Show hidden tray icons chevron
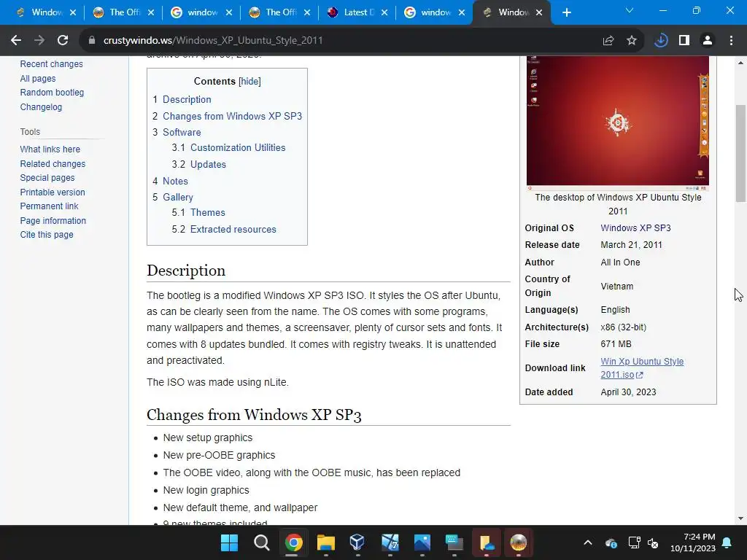Viewport: 747px width, 560px height. tap(588, 542)
